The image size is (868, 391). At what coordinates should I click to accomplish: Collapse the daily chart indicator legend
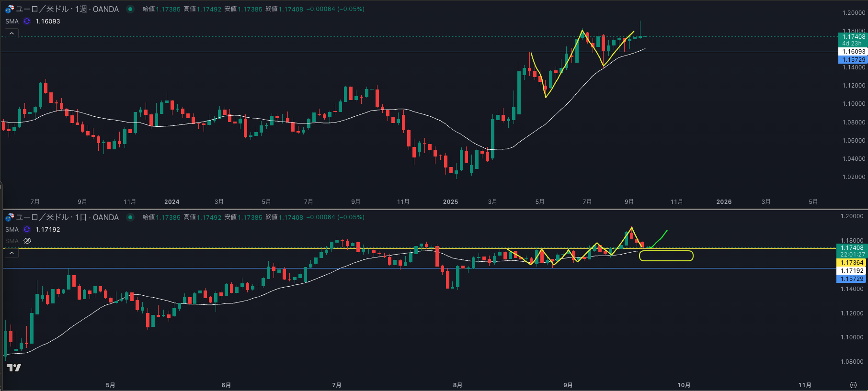11,253
